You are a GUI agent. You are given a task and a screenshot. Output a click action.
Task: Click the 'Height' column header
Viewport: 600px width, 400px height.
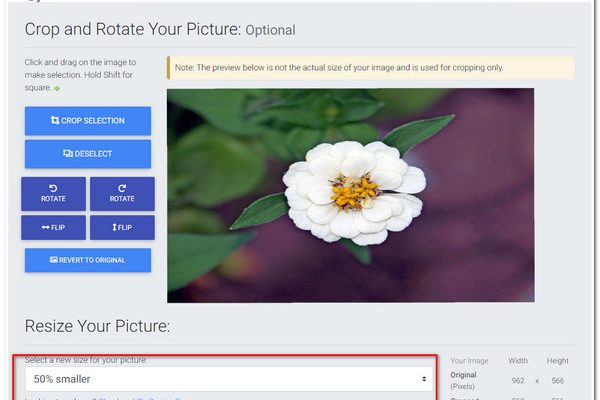click(x=558, y=361)
